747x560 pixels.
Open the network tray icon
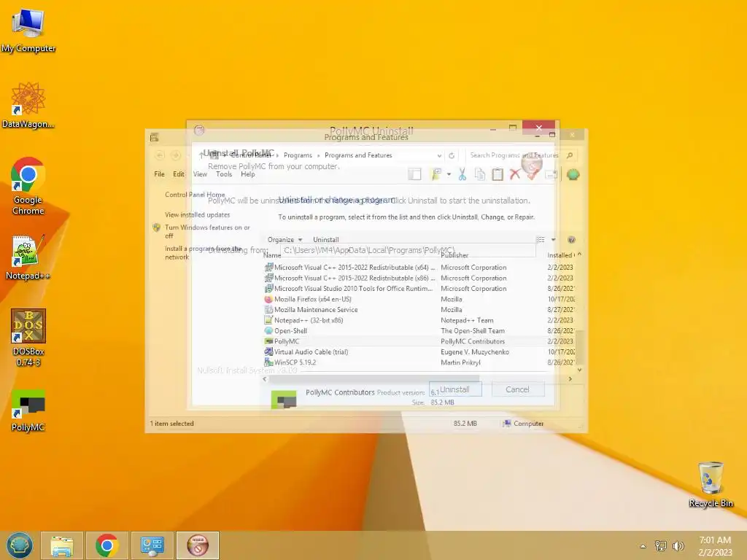click(x=661, y=546)
